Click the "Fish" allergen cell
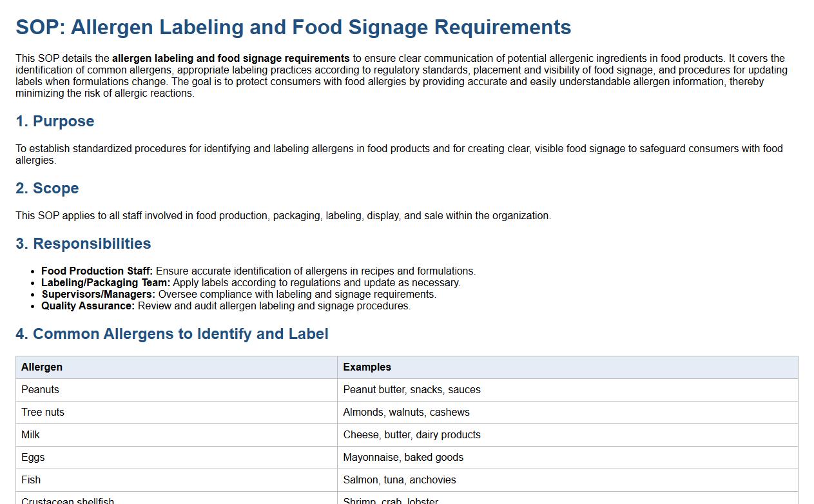This screenshot has height=504, width=814. click(31, 480)
